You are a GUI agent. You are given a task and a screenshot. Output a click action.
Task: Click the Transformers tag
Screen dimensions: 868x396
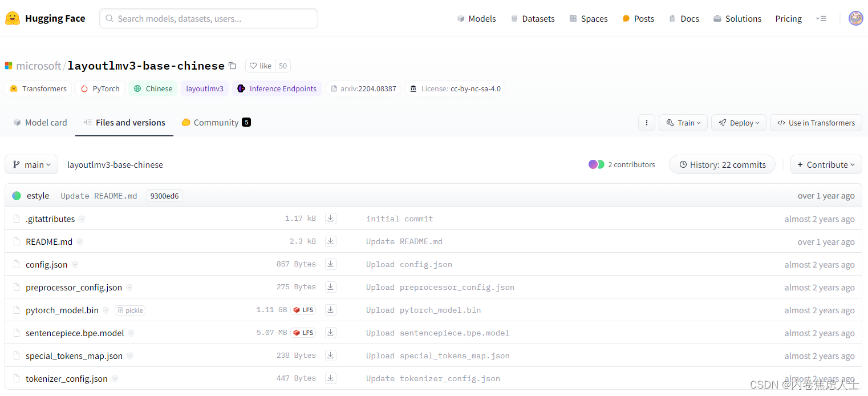(x=38, y=88)
